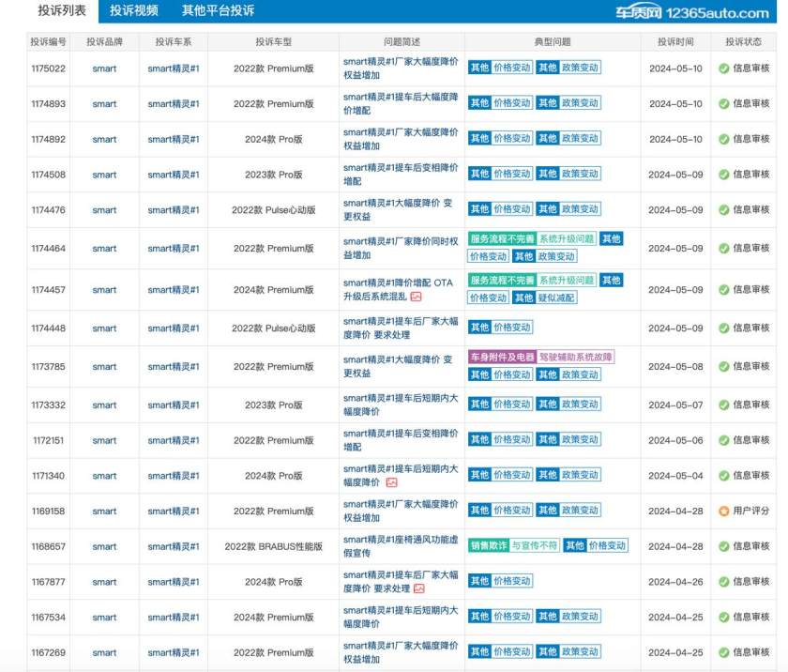Click complaint number 1173332
Viewport: 788px width, 672px height.
(x=48, y=405)
